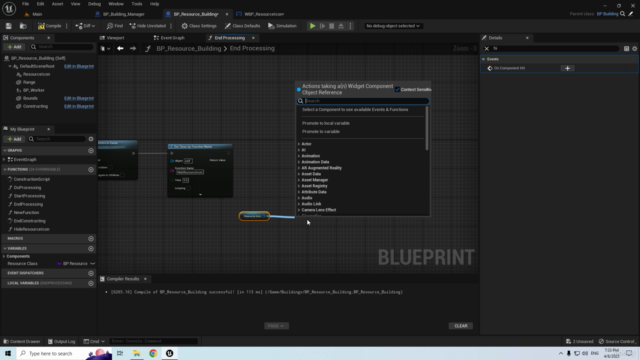640x360 pixels.
Task: Navigate back in graph history
Action: coord(120,49)
